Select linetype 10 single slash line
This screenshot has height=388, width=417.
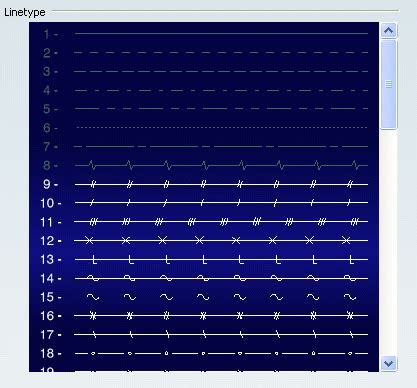(x=204, y=203)
